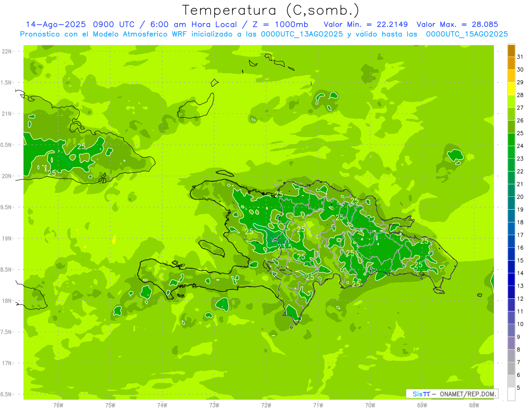Pick the white swatch below 5
Screen dimensions: 532x411
511,394
